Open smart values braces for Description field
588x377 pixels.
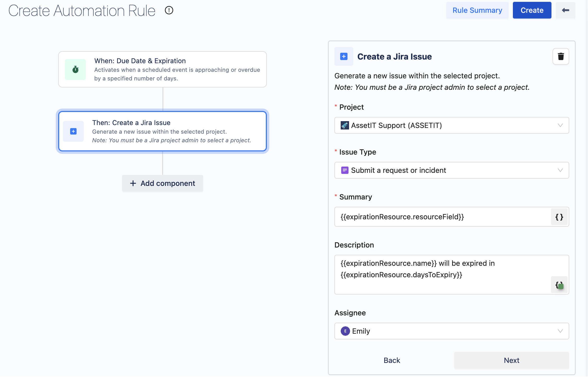click(559, 285)
